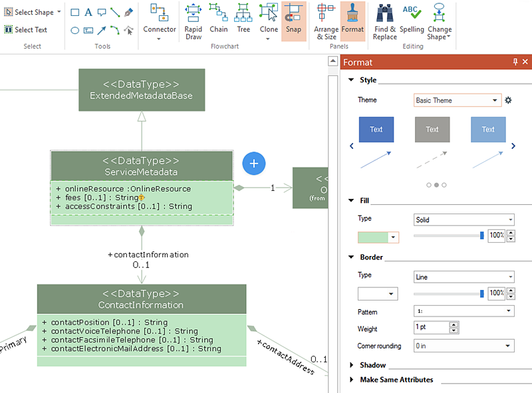Open the Basic Theme dropdown
Viewport: 532px width, 393px height.
click(x=458, y=100)
